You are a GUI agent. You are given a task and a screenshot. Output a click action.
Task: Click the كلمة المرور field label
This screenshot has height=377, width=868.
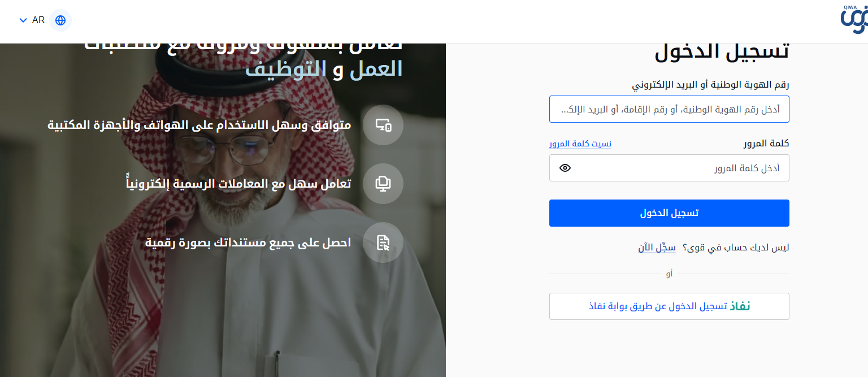pos(766,144)
